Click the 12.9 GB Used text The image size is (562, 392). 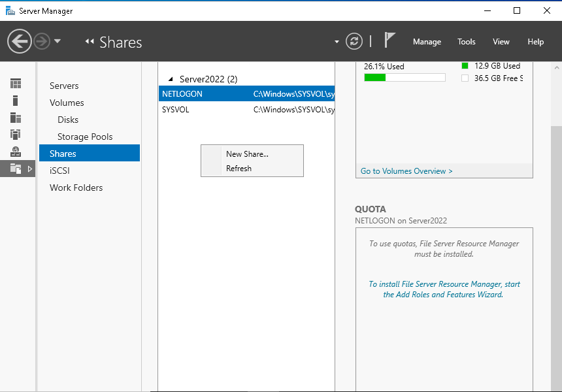click(497, 65)
